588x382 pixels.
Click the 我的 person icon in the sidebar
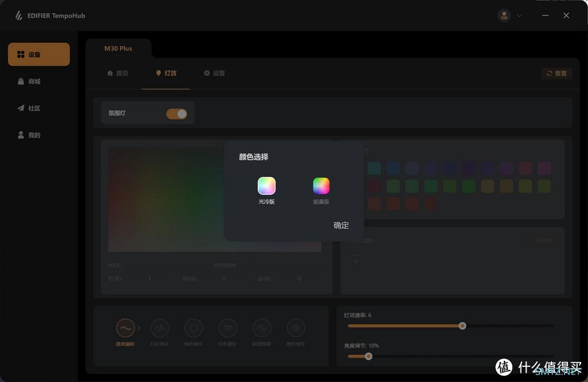click(21, 135)
